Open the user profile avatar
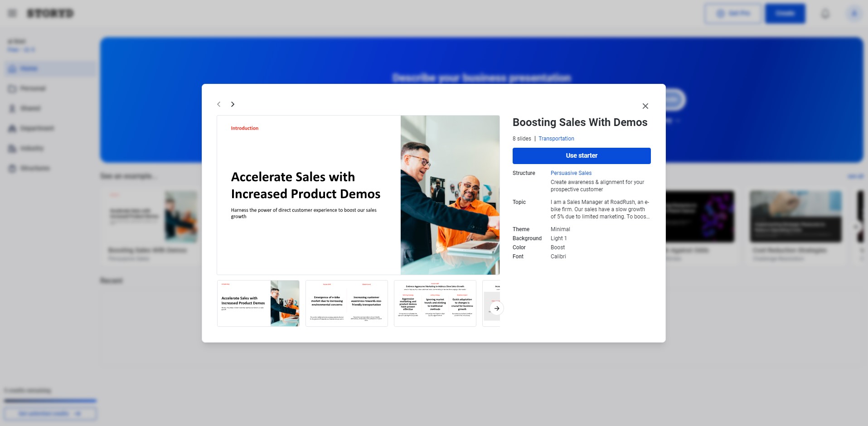The image size is (868, 426). click(x=854, y=14)
